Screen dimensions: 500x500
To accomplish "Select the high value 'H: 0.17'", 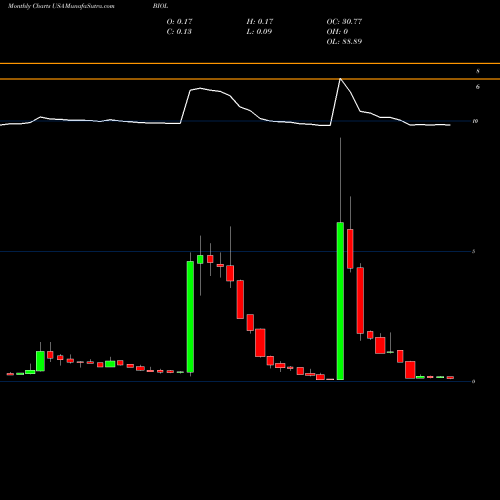I will tap(260, 21).
